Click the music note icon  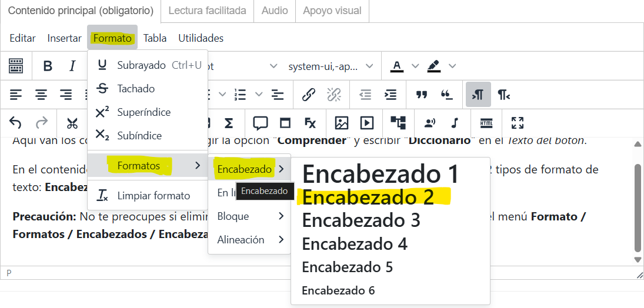454,123
